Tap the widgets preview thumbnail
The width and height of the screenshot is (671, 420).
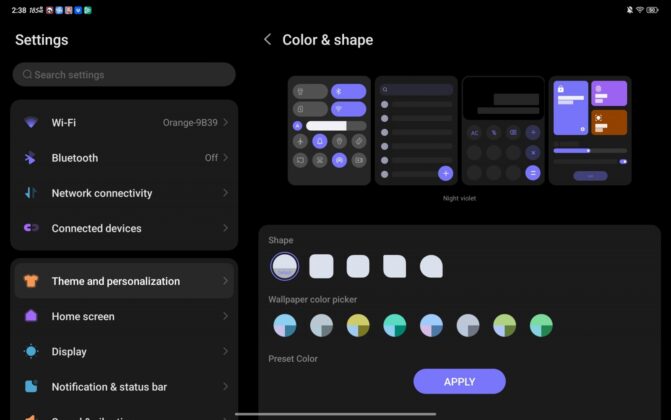point(590,131)
